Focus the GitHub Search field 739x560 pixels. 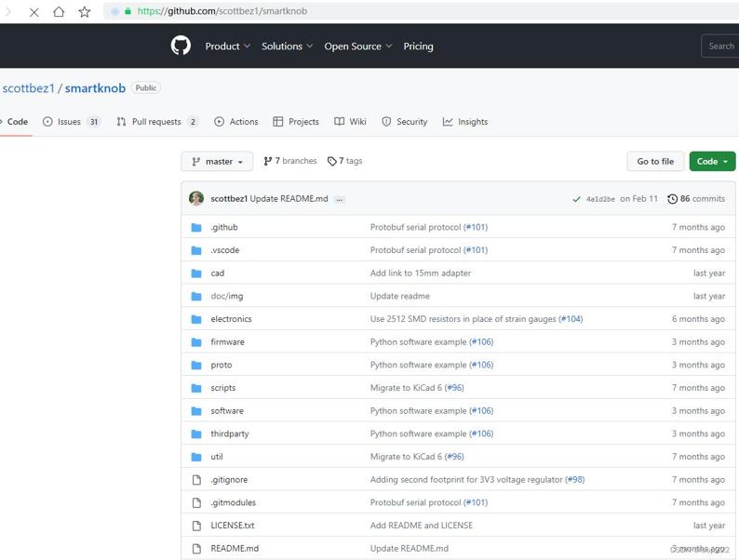coord(720,47)
